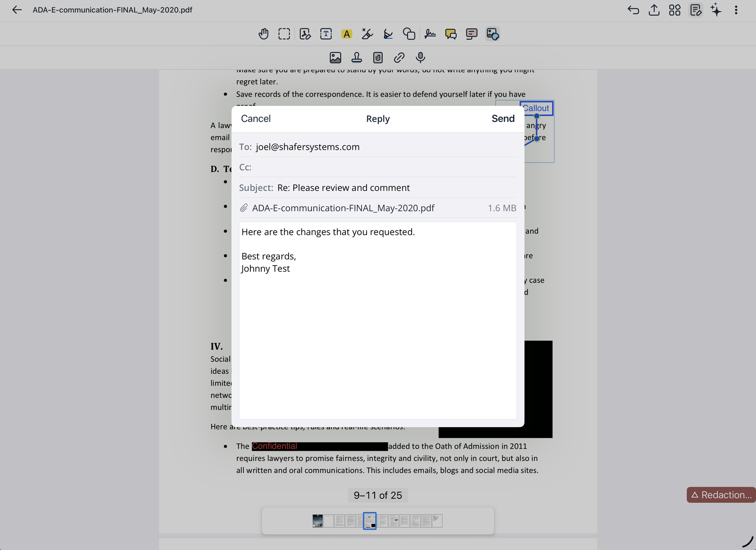
Task: Toggle the annotation toolbar icon
Action: coord(696,10)
